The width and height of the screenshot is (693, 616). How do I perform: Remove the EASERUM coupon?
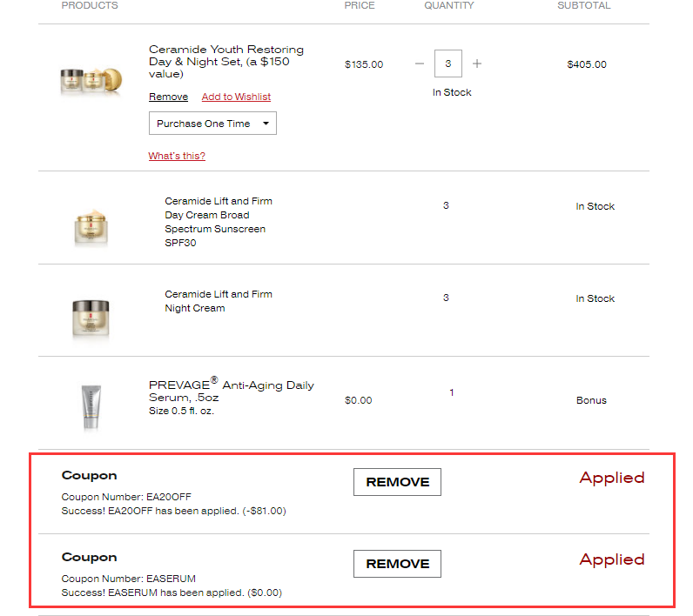397,564
